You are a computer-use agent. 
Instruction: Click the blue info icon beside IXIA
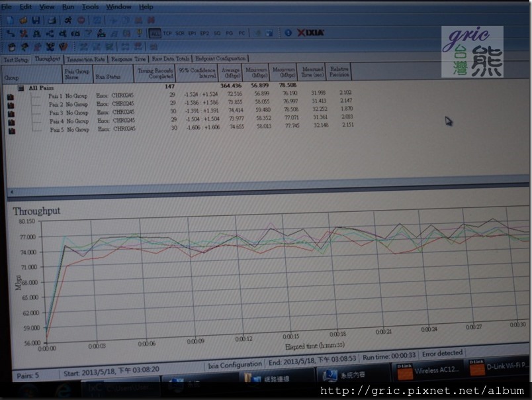[288, 33]
